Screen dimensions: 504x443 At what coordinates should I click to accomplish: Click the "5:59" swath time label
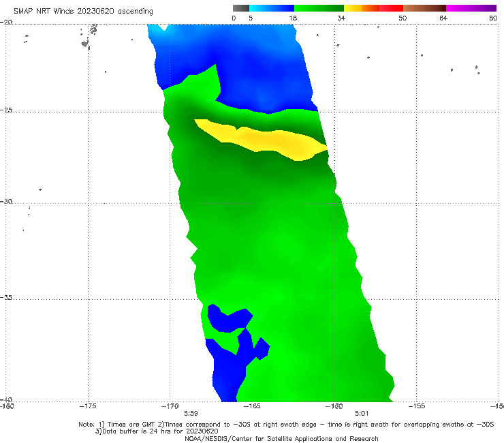pos(191,413)
